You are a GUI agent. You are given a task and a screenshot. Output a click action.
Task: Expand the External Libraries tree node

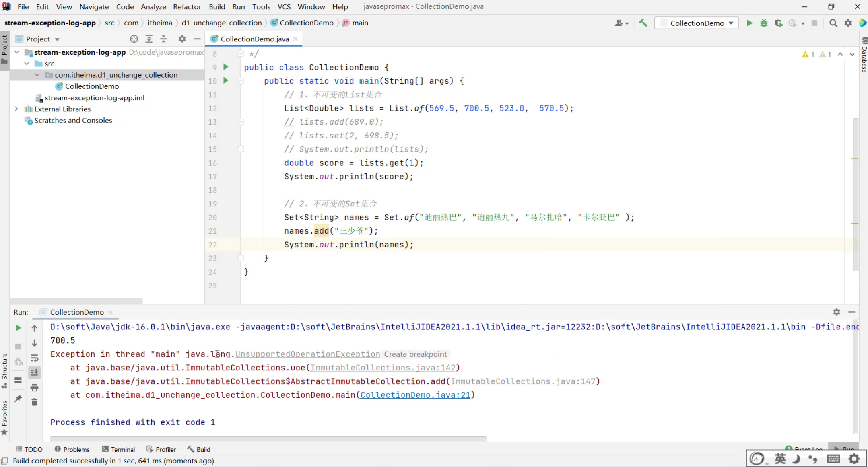tap(16, 109)
